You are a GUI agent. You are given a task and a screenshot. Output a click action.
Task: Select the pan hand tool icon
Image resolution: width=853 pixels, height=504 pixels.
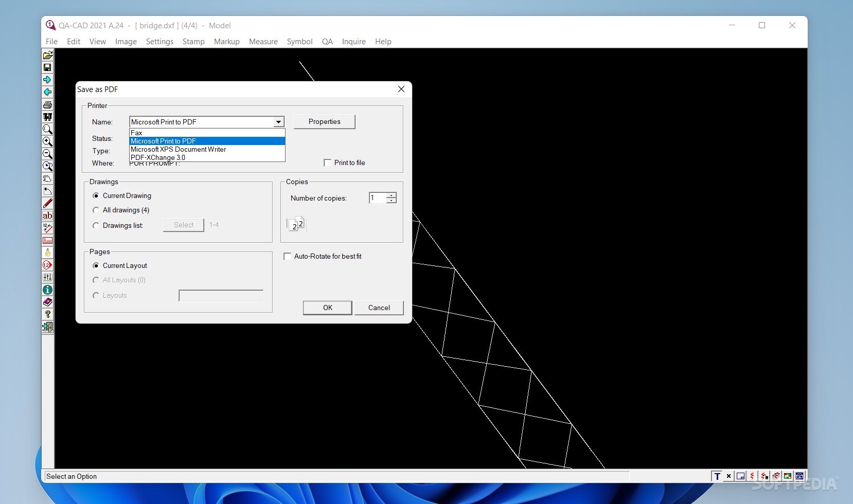47,178
